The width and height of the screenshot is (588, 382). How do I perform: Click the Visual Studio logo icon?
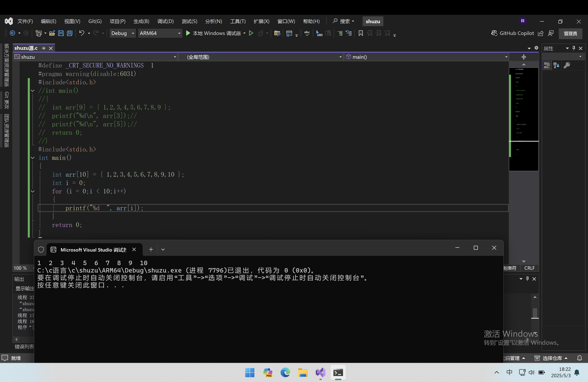pos(9,21)
